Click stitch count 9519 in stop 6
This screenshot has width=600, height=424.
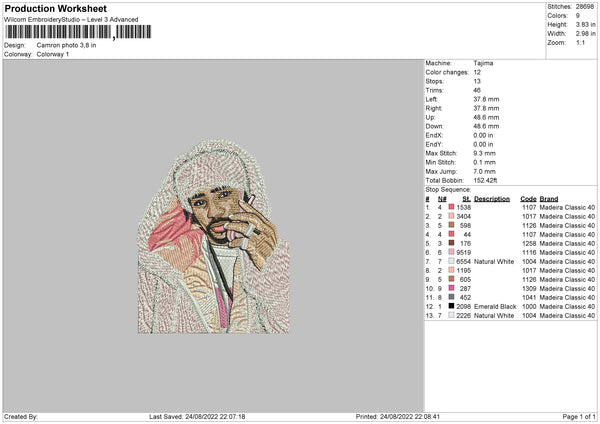coord(463,253)
